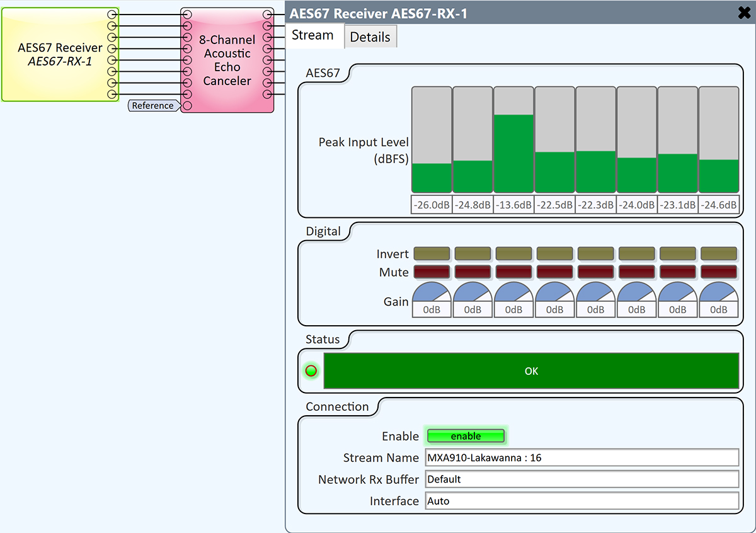
Task: Click the channel 1 Gain knob
Action: click(x=432, y=300)
